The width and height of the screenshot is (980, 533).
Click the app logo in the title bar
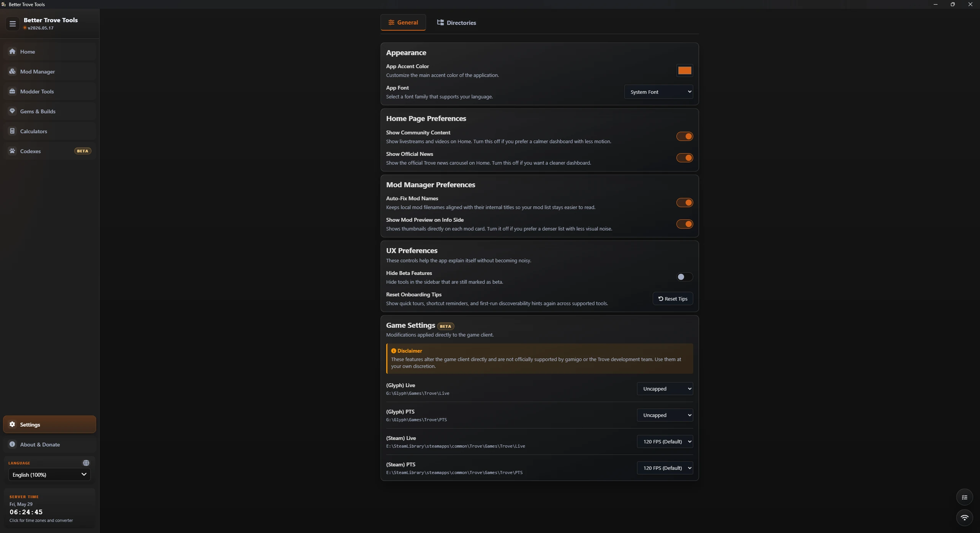tap(3, 4)
